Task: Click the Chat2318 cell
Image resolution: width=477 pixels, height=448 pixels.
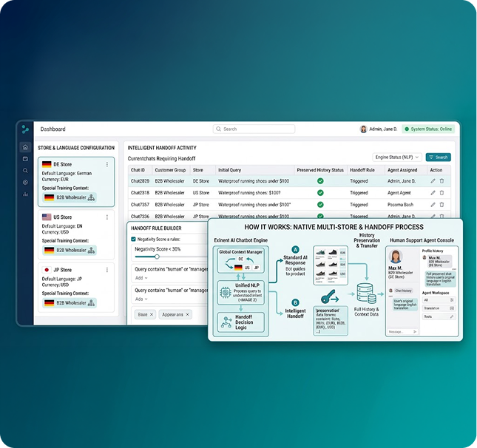Action: pyautogui.click(x=140, y=193)
